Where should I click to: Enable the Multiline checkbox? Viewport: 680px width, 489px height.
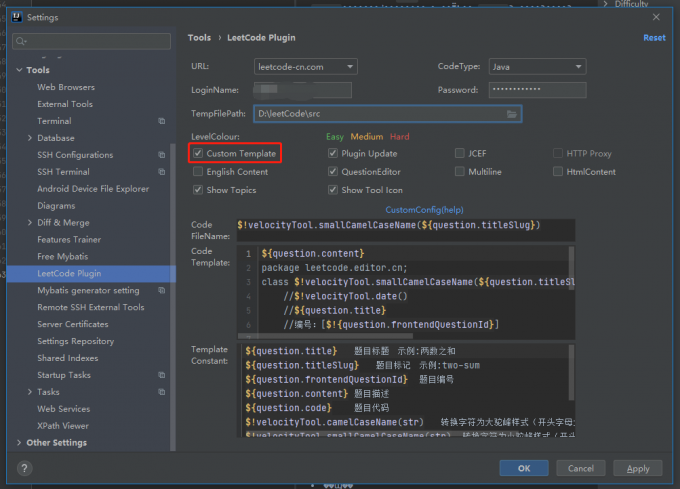pyautogui.click(x=460, y=171)
